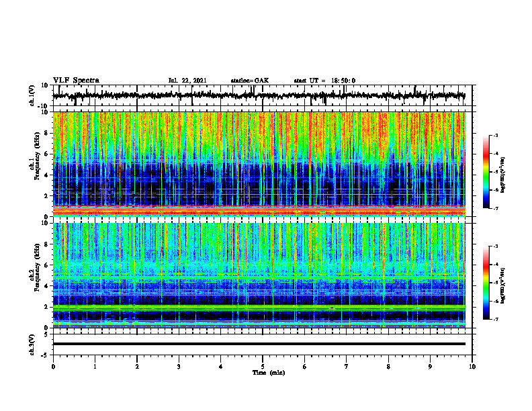Image resolution: width=532 pixels, height=411 pixels.
Task: Click the "VLF Spectra" plot title
Action: (x=76, y=81)
